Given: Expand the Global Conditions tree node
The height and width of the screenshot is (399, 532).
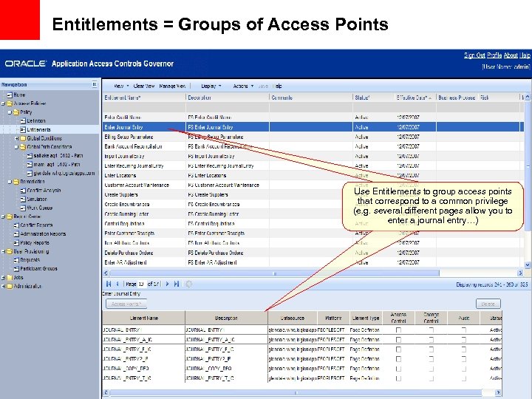Looking at the screenshot, I should [16, 138].
